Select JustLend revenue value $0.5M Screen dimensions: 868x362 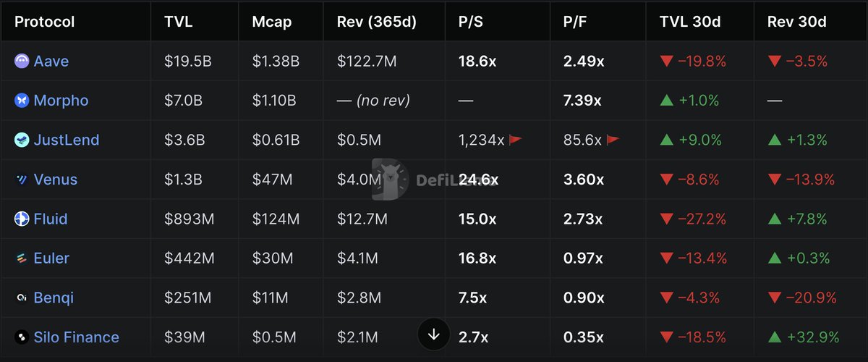(359, 140)
